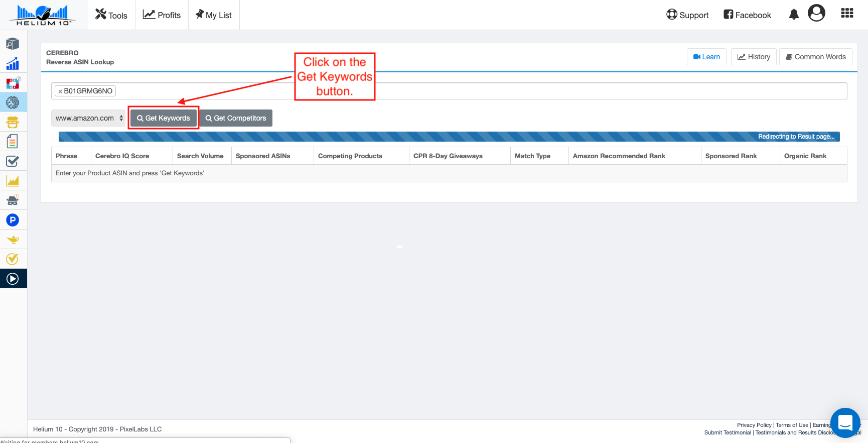Click the Get Keywords button

click(164, 118)
